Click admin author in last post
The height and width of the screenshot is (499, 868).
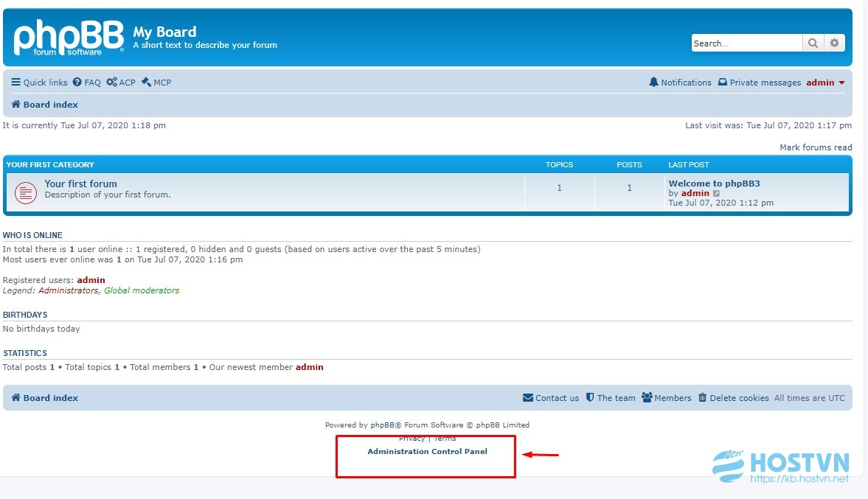pos(695,193)
